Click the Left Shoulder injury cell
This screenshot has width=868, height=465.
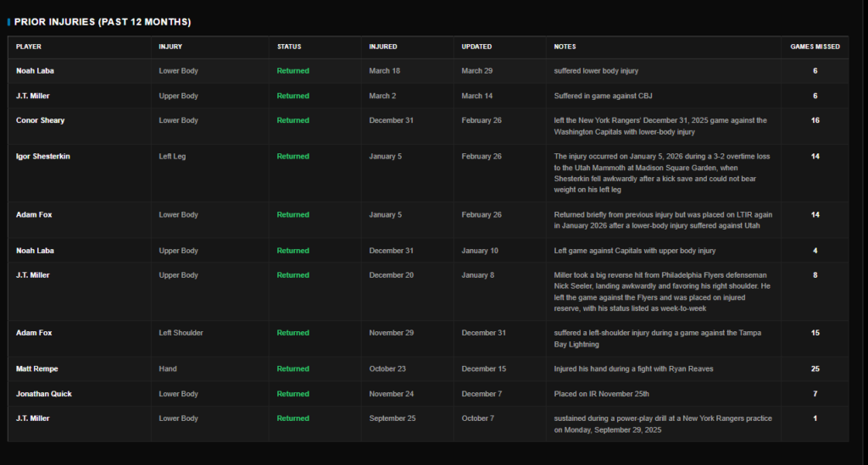click(181, 333)
